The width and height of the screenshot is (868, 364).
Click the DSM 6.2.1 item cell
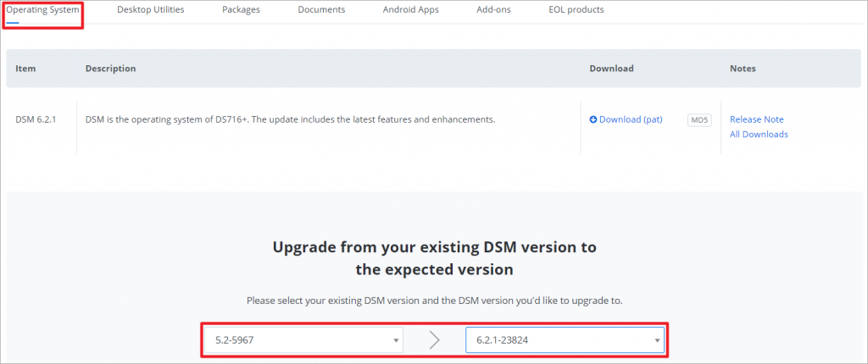[x=36, y=119]
